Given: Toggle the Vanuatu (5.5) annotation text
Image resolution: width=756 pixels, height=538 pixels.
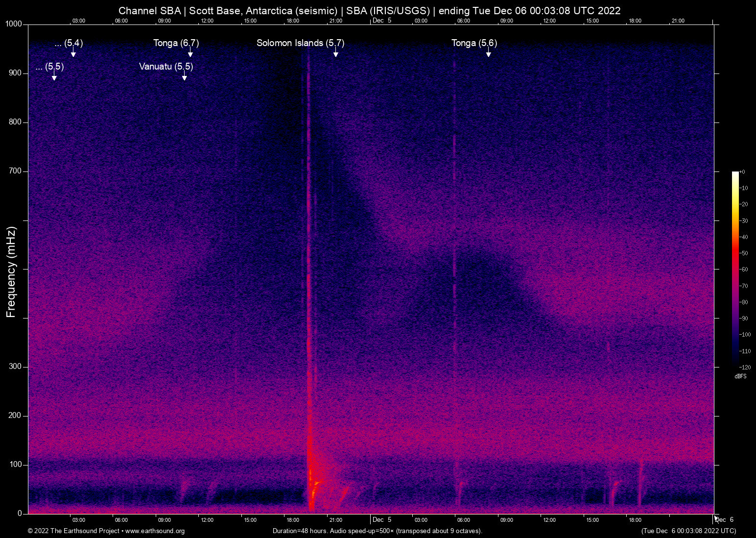Looking at the screenshot, I should pyautogui.click(x=166, y=67).
